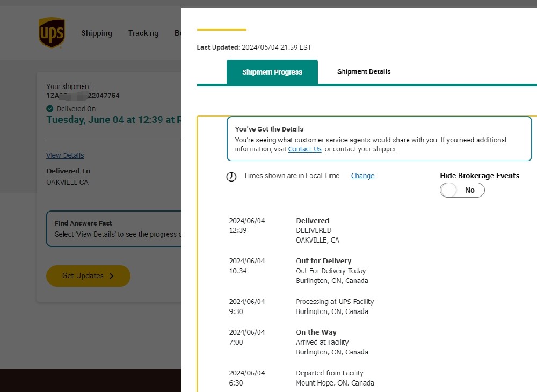Click the Get Updates button
This screenshot has width=537, height=392.
click(89, 276)
